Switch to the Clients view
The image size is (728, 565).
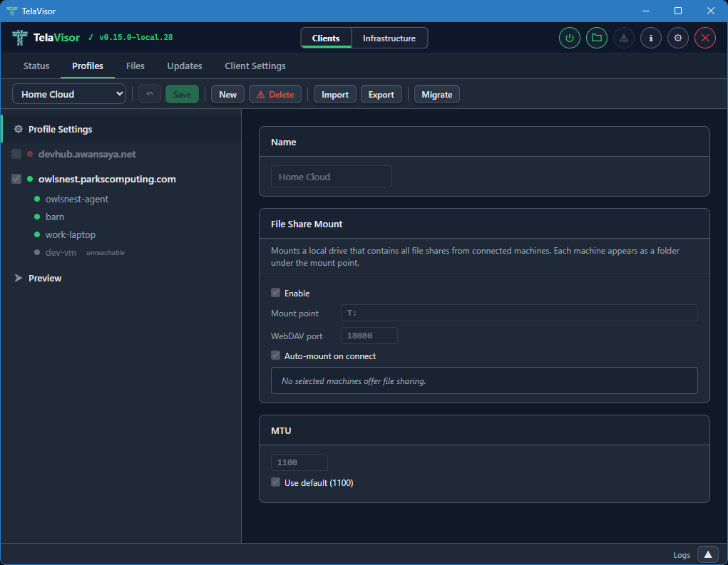coord(325,38)
